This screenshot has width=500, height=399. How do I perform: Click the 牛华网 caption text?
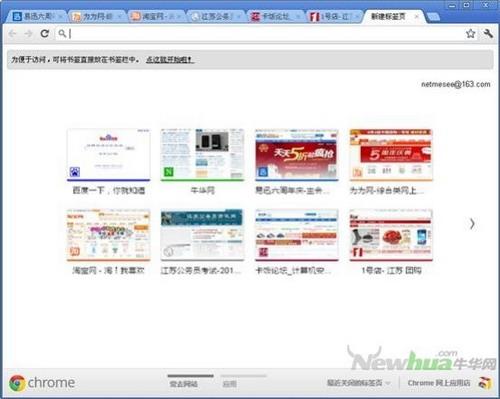[x=203, y=191]
